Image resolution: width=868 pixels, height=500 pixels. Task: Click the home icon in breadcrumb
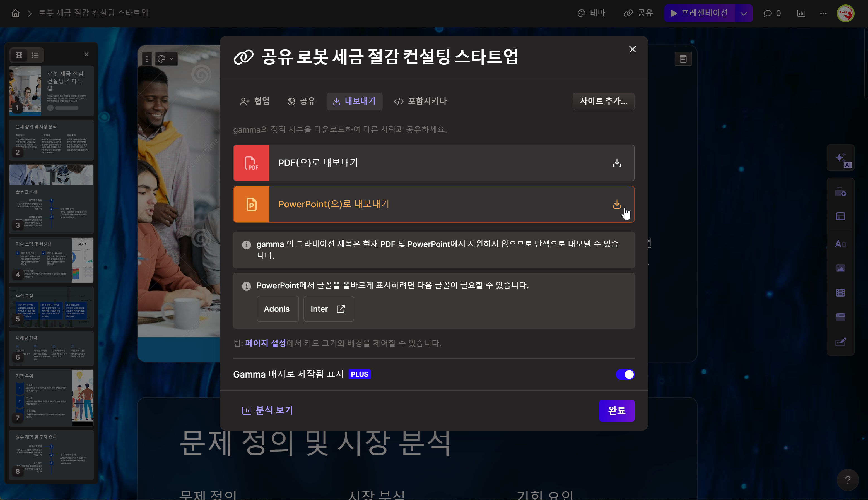(15, 13)
